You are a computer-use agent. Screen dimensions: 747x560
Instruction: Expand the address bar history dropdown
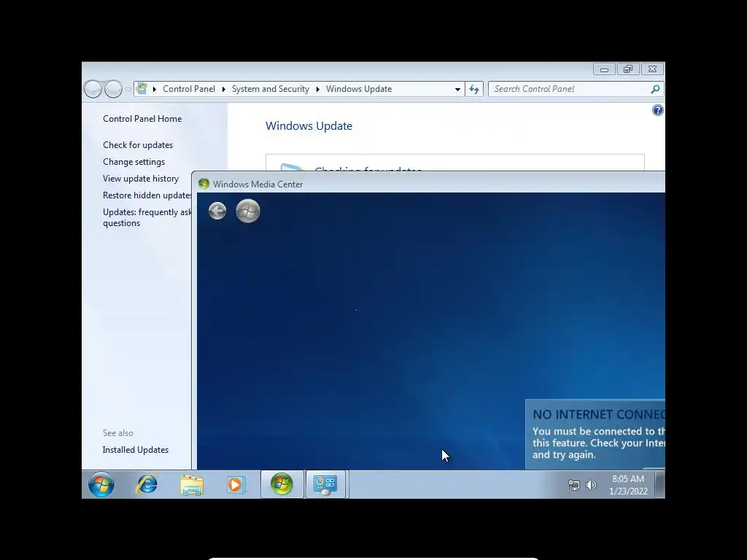pyautogui.click(x=457, y=89)
